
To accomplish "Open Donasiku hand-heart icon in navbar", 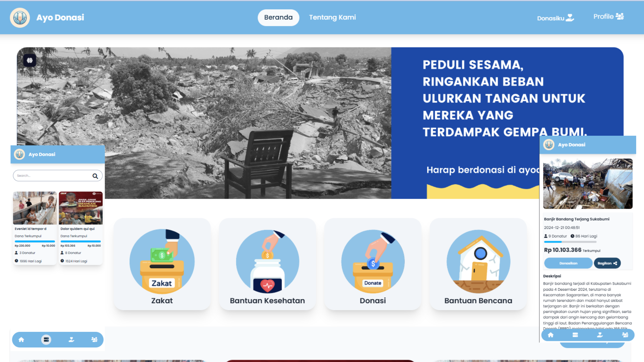I will tap(570, 18).
